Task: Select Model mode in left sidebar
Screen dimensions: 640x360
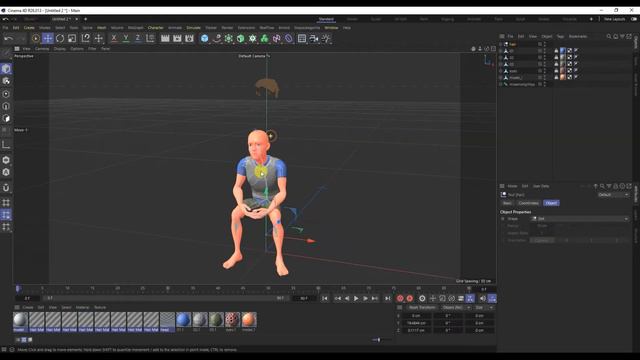Action: (x=6, y=69)
